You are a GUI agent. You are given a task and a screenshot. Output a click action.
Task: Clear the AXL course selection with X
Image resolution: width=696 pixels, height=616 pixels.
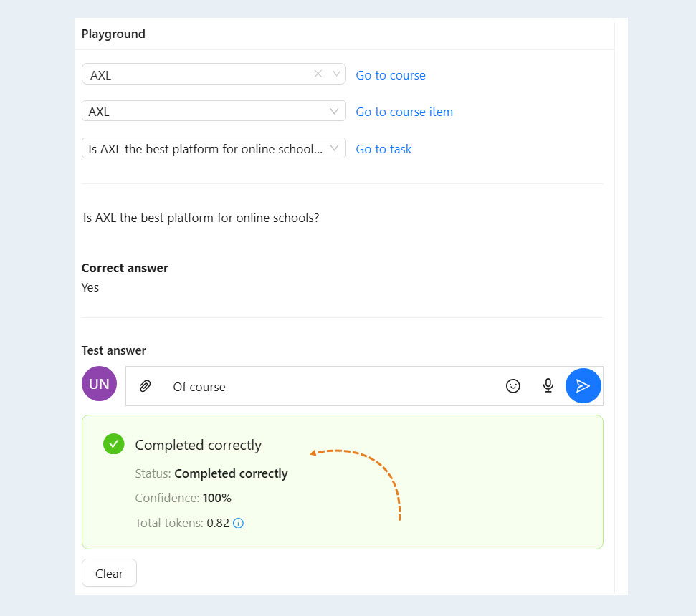click(318, 74)
